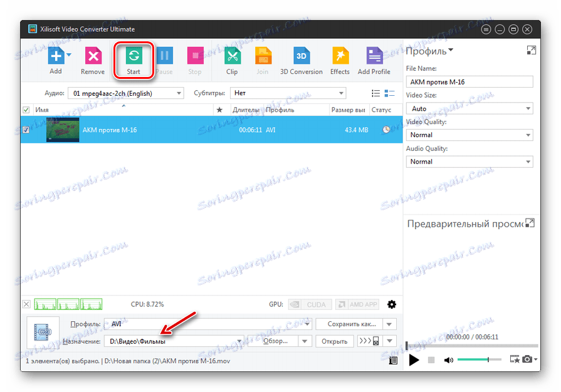
Task: Open the Аудио track dropdown
Action: coord(126,93)
